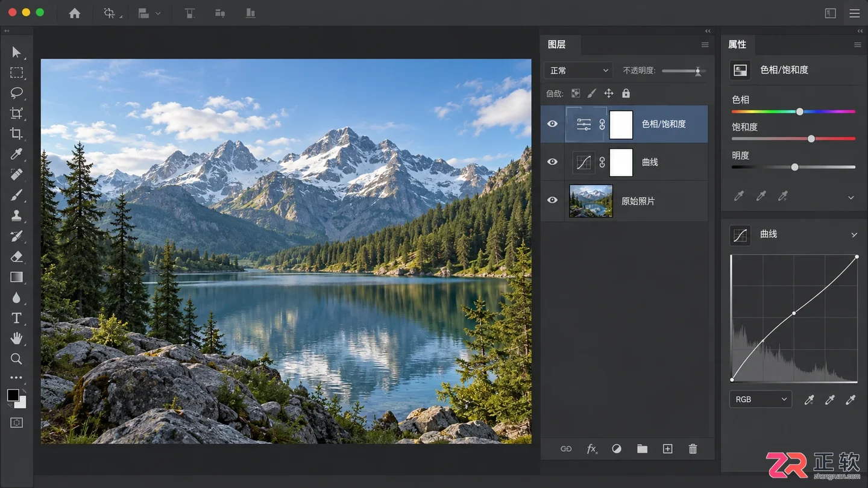Screen dimensions: 868x488
Task: Switch to the 属性 tab
Action: [737, 45]
